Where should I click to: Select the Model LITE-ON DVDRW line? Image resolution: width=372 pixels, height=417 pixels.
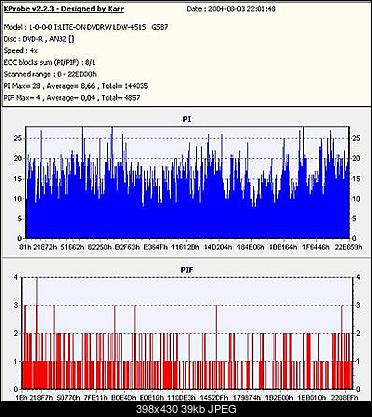coord(86,27)
